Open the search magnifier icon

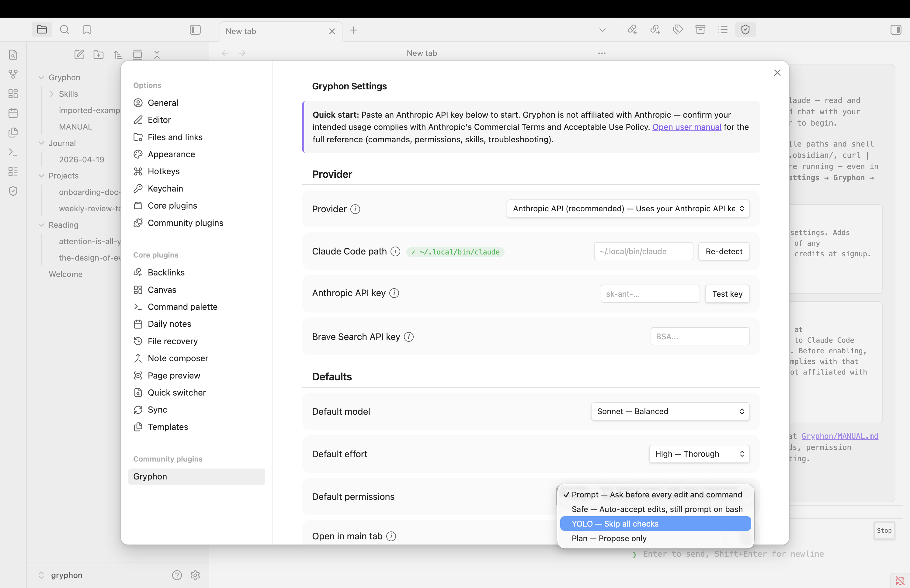pyautogui.click(x=64, y=30)
